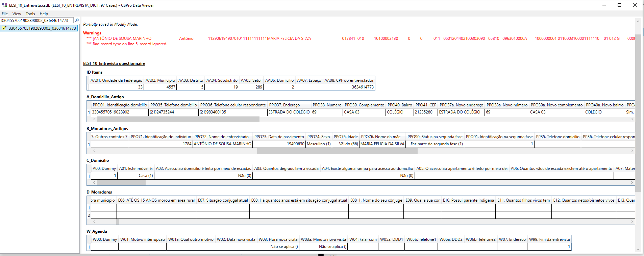Click W03a Não se aplica () cell
This screenshot has height=256, width=644.
[x=323, y=247]
